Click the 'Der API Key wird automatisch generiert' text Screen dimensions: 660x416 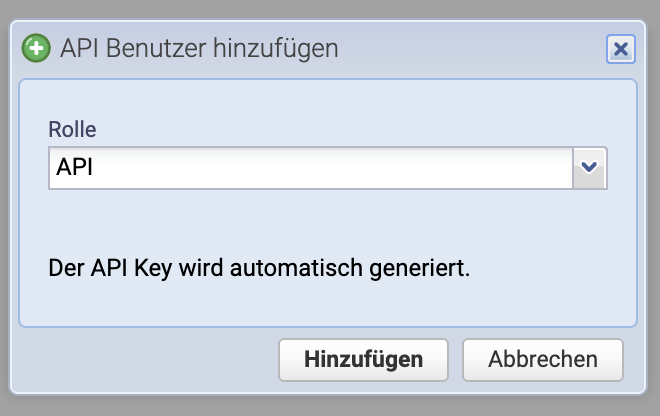point(259,268)
